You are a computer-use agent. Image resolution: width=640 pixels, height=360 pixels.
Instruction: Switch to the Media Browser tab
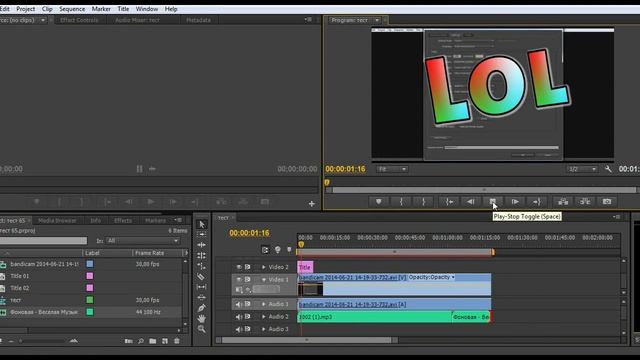57,220
